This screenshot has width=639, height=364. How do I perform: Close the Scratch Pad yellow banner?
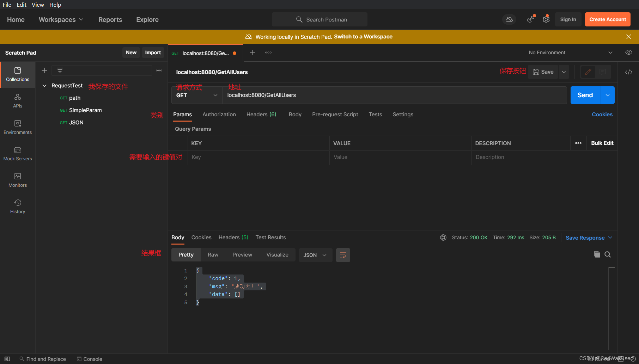[629, 37]
